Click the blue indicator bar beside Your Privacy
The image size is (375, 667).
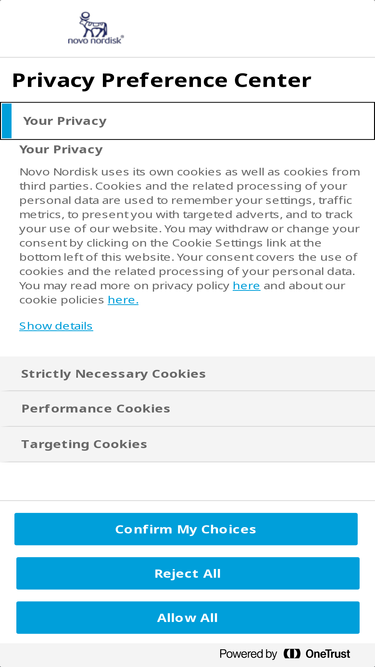coord(6,121)
